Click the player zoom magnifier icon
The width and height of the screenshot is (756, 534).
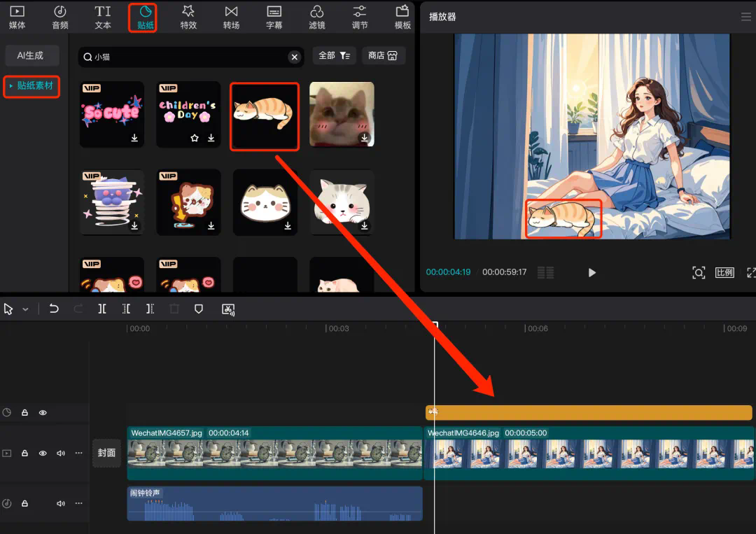pyautogui.click(x=698, y=272)
